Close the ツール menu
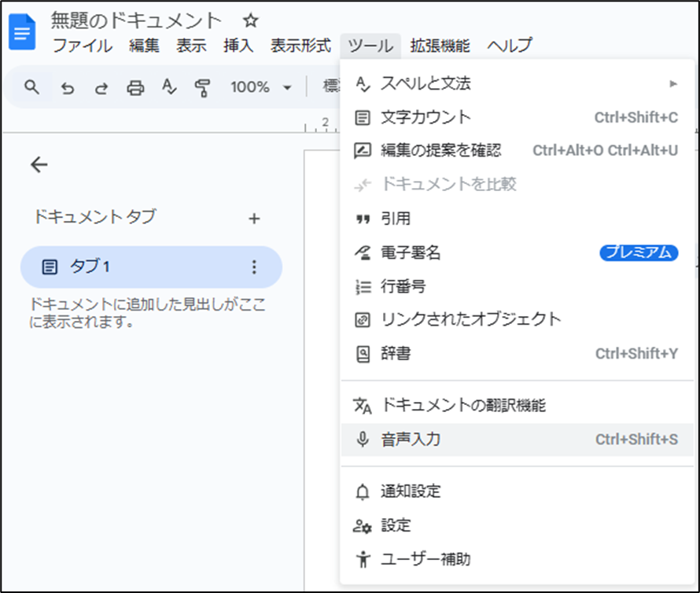This screenshot has height=593, width=700. (x=370, y=46)
